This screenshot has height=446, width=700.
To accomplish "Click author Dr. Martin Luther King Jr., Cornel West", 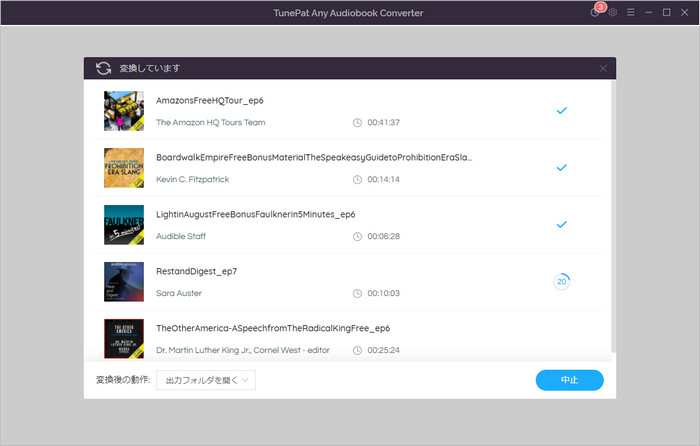I will (x=242, y=350).
